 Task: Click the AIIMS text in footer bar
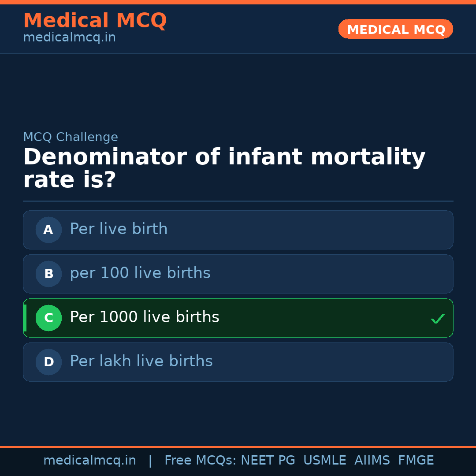[x=372, y=460]
